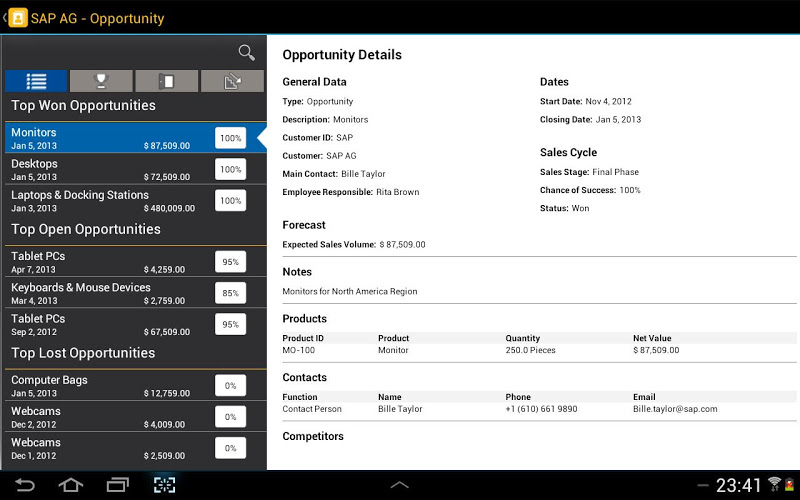This screenshot has height=500, width=800.
Task: Select the list view tab icon
Action: (x=36, y=81)
